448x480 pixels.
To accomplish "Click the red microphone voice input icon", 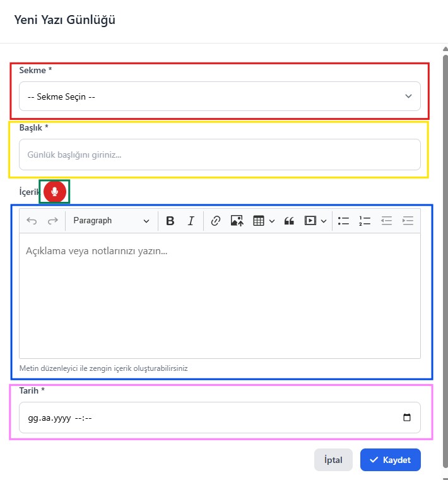I will coord(55,192).
